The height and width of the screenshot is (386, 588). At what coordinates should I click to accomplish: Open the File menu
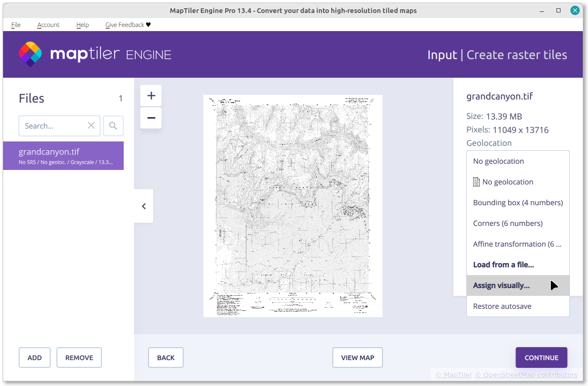16,25
